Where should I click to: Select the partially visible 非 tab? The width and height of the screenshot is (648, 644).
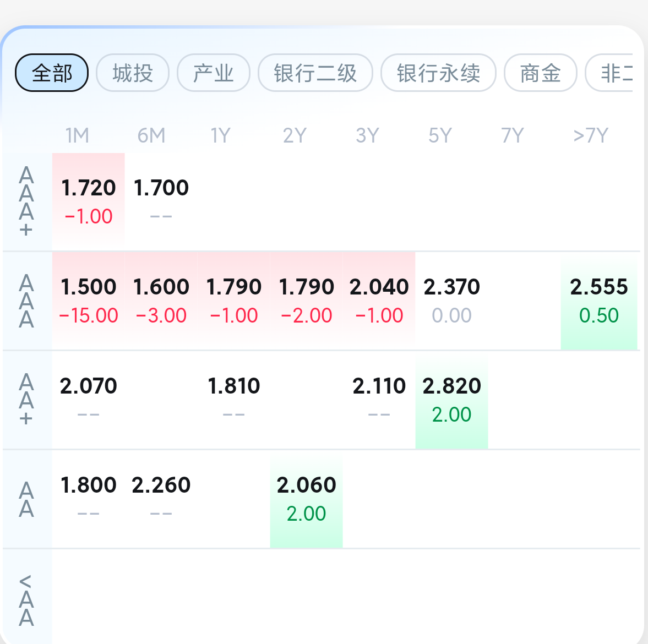[x=609, y=73]
